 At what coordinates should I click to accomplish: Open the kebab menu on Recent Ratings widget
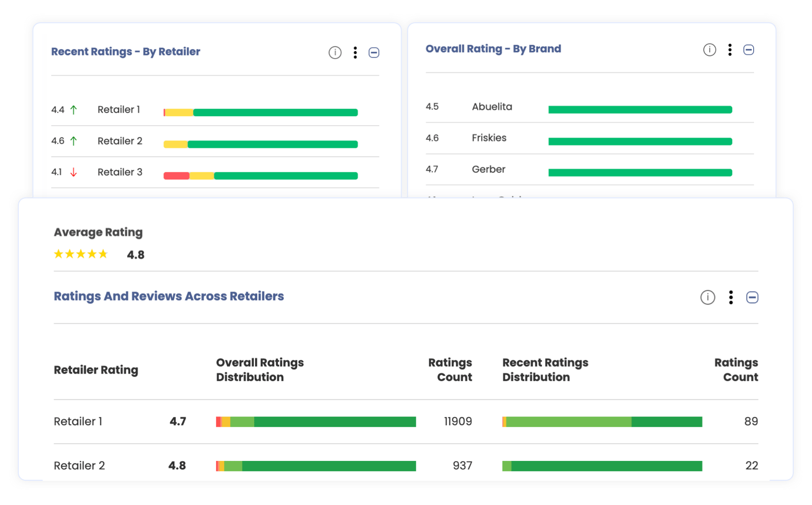click(x=355, y=52)
